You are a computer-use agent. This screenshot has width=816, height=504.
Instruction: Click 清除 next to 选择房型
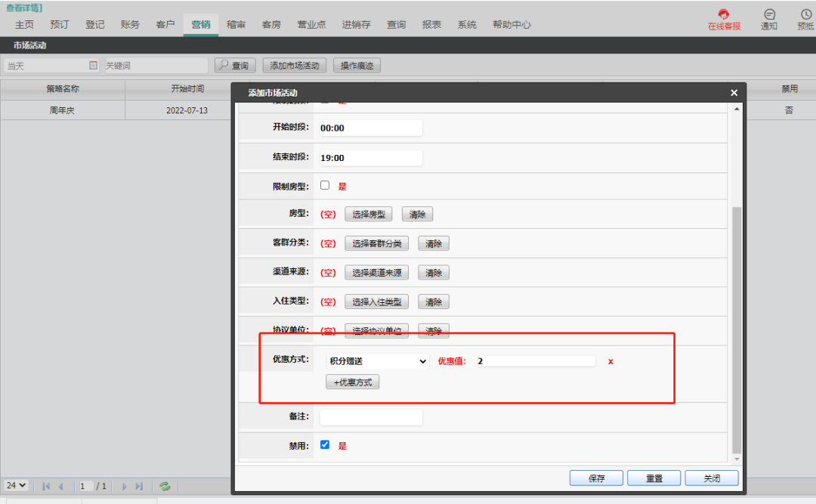(x=417, y=214)
